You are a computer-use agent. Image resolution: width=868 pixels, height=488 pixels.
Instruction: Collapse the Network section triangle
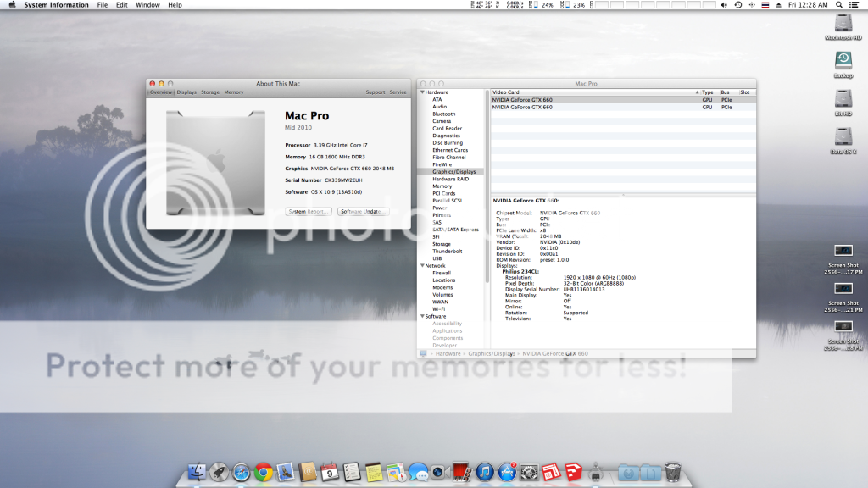coord(422,266)
